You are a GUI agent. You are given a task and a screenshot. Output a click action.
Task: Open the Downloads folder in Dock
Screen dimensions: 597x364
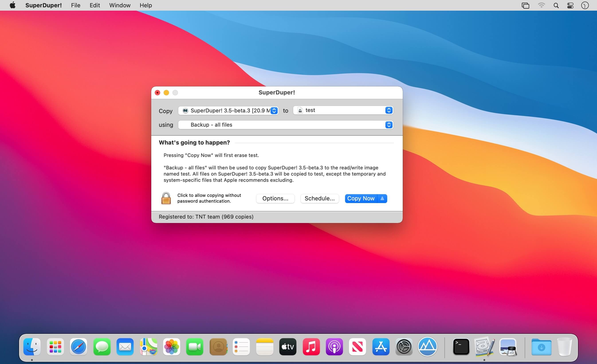(541, 347)
